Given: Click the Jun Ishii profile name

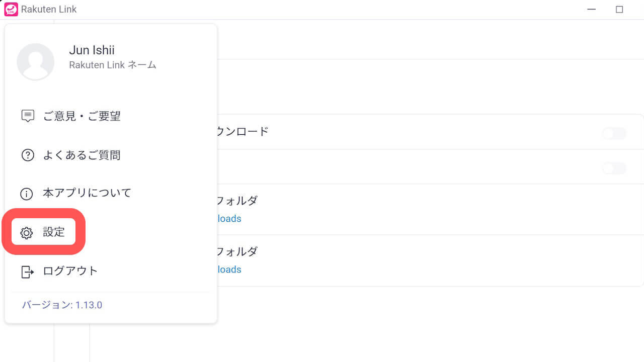Looking at the screenshot, I should pos(92,50).
